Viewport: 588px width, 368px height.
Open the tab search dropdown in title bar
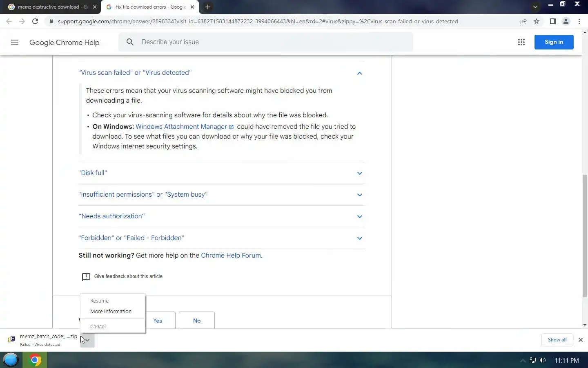(535, 7)
